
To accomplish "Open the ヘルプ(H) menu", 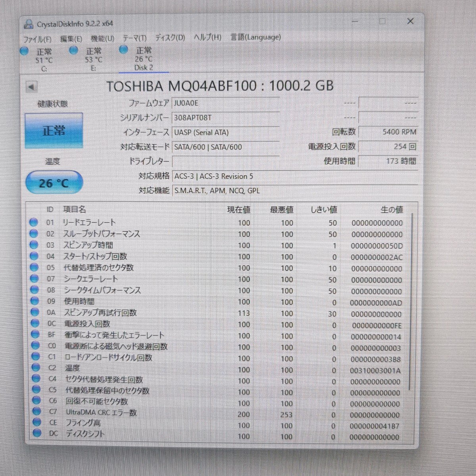I will 207,37.
